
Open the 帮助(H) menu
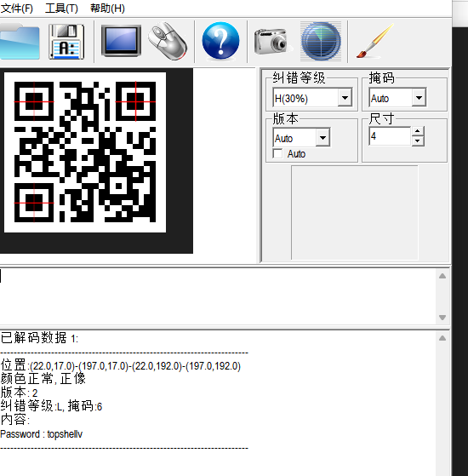(x=107, y=9)
